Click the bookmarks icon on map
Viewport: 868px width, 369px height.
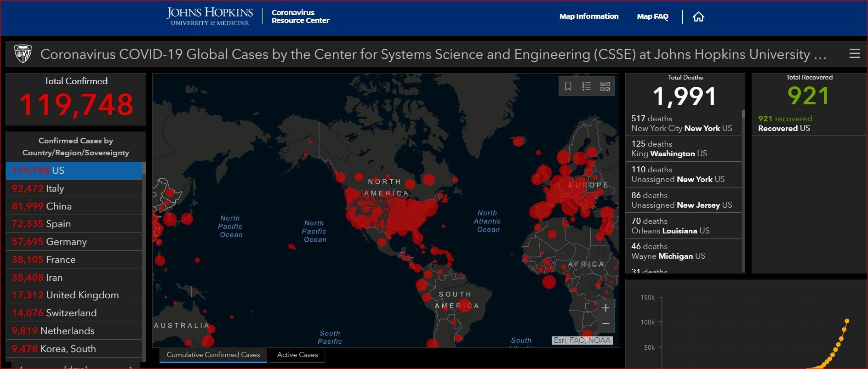[x=568, y=86]
